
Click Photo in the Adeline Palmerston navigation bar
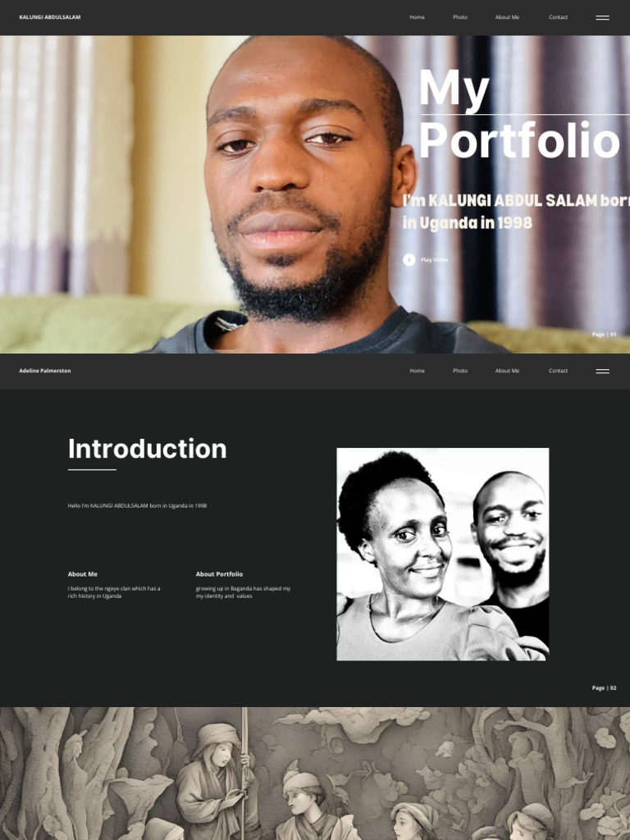tap(459, 371)
